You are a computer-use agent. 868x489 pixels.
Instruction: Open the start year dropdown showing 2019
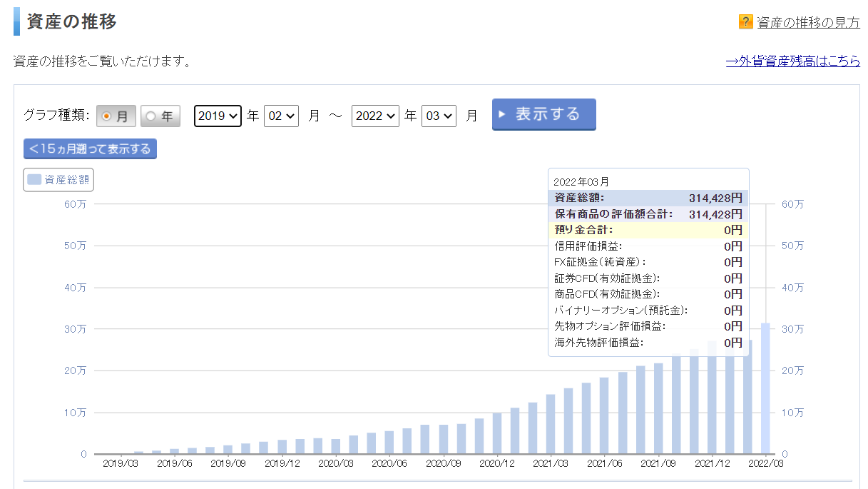pyautogui.click(x=218, y=116)
